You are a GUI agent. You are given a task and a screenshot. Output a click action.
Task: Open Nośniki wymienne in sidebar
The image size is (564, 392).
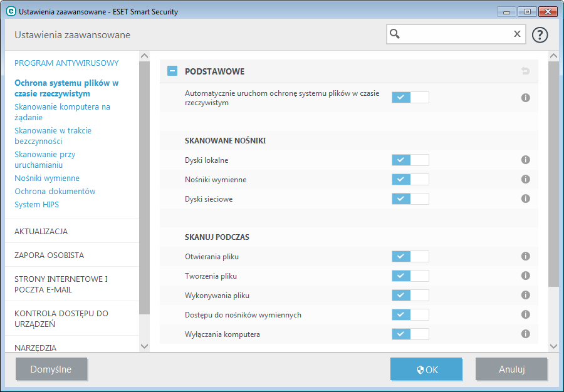pyautogui.click(x=47, y=178)
